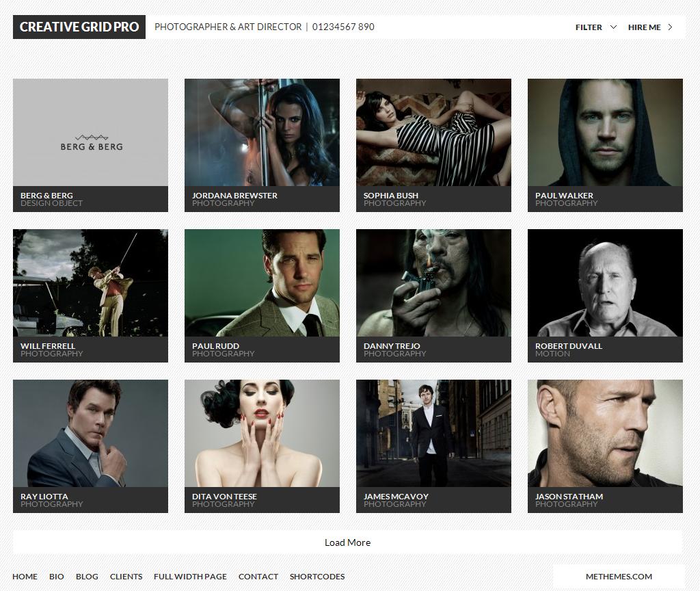Click the BERG & BERG caption title
Image resolution: width=700 pixels, height=591 pixels.
click(46, 195)
